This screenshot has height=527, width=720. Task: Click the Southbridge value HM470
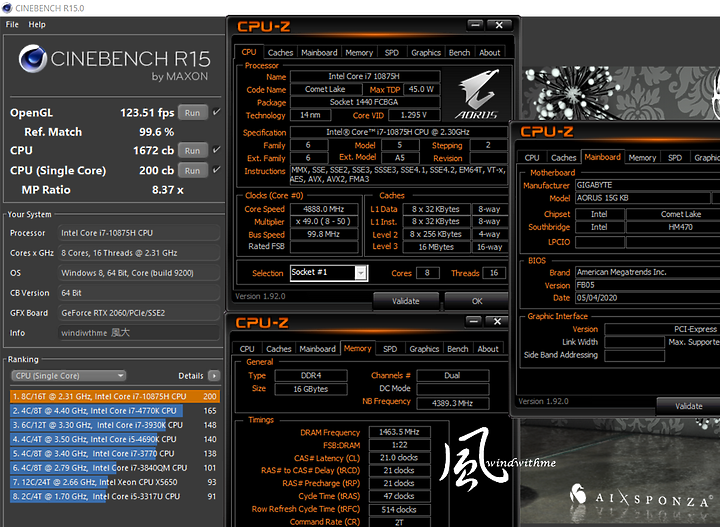[x=673, y=227]
